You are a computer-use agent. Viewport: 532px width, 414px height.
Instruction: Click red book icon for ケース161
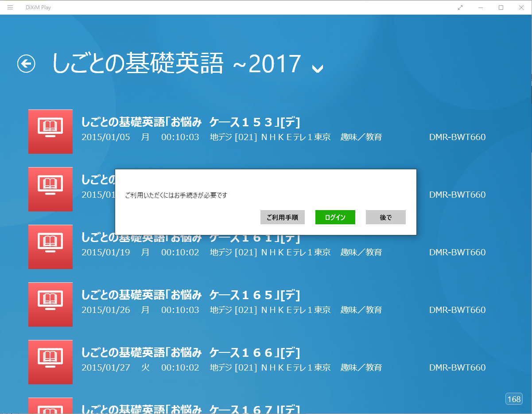[50, 247]
